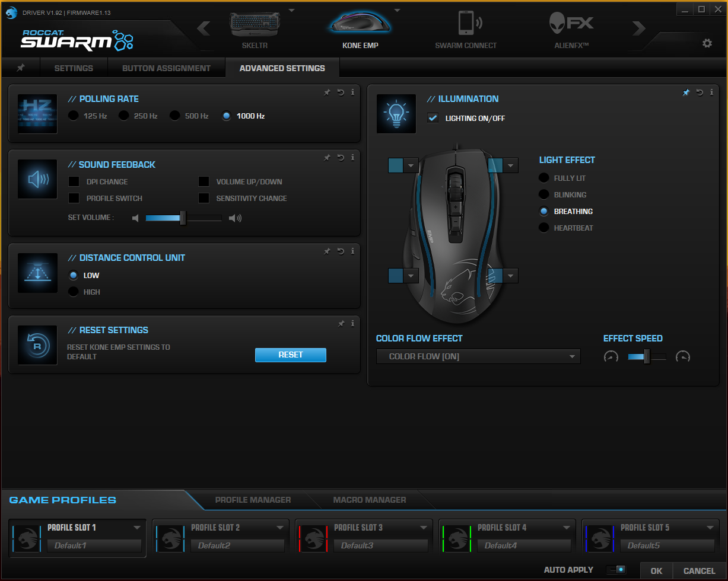Set Distance Control Unit to High
This screenshot has height=581, width=728.
(74, 292)
